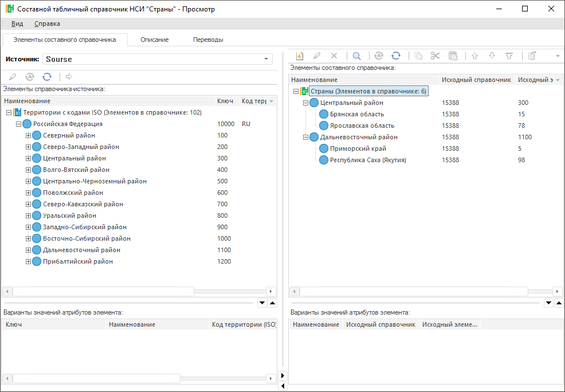
Task: Select Брянская область in composite tree
Action: (x=357, y=115)
